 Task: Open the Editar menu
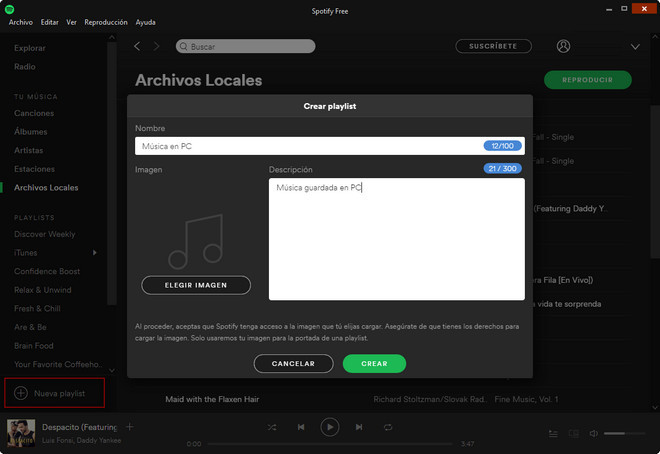click(49, 22)
